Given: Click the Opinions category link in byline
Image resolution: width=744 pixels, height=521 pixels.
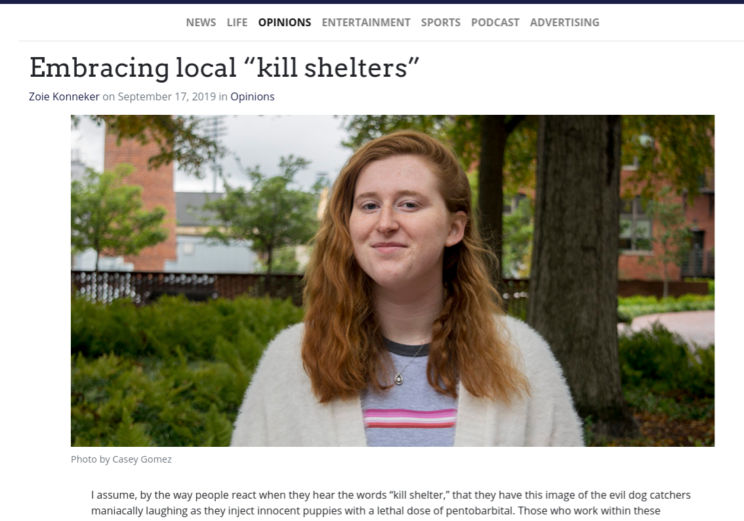Looking at the screenshot, I should (252, 97).
